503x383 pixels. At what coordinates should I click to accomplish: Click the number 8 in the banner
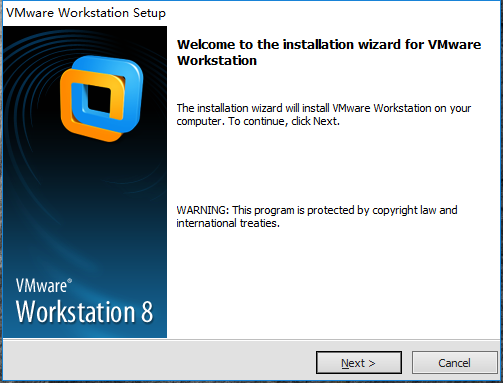pos(147,312)
